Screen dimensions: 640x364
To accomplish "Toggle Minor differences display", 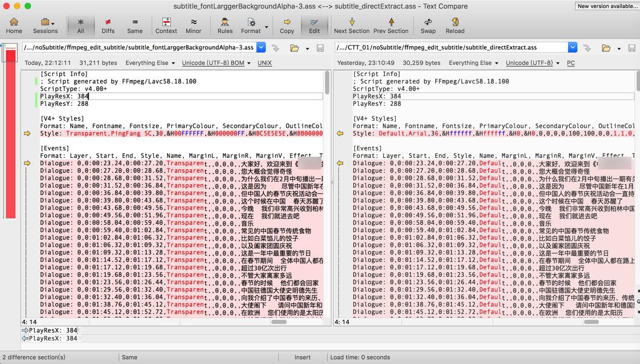I will point(193,25).
